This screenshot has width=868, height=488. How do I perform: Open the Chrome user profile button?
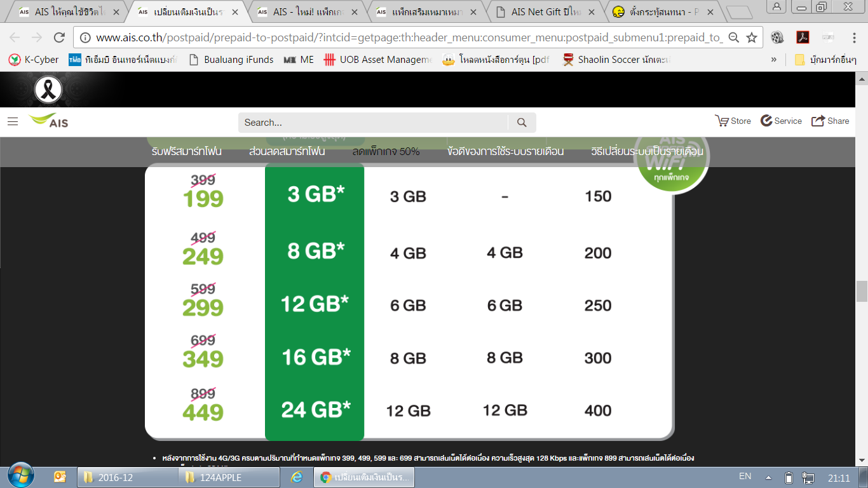coord(776,6)
